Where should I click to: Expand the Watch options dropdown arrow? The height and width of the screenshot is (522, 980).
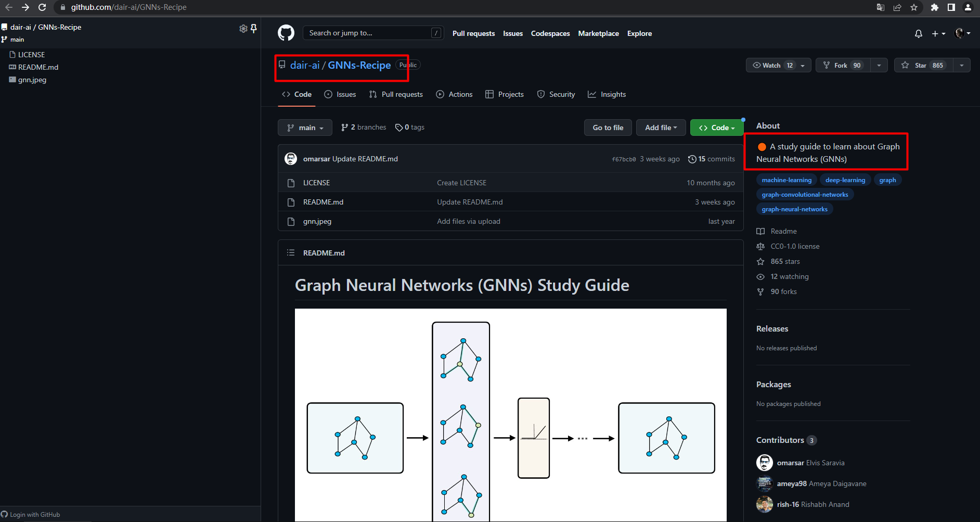pyautogui.click(x=803, y=65)
